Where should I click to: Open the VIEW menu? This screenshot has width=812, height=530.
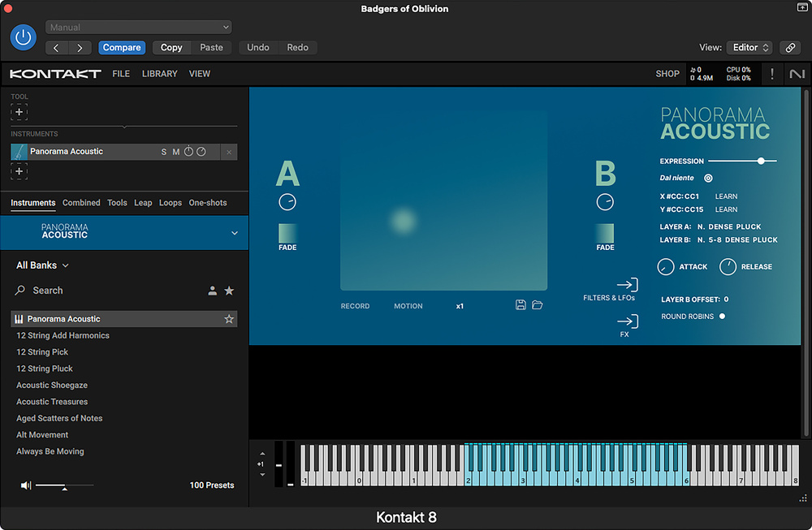(x=200, y=74)
